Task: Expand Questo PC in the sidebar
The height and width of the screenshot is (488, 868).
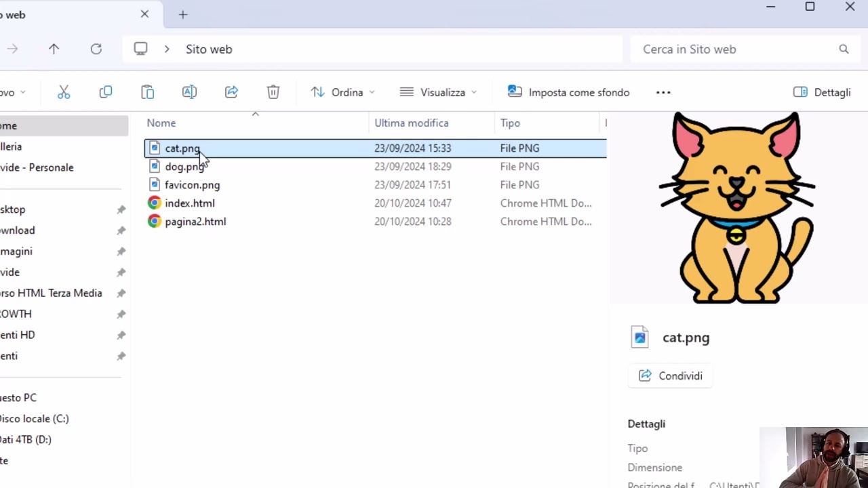Action: tap(18, 398)
